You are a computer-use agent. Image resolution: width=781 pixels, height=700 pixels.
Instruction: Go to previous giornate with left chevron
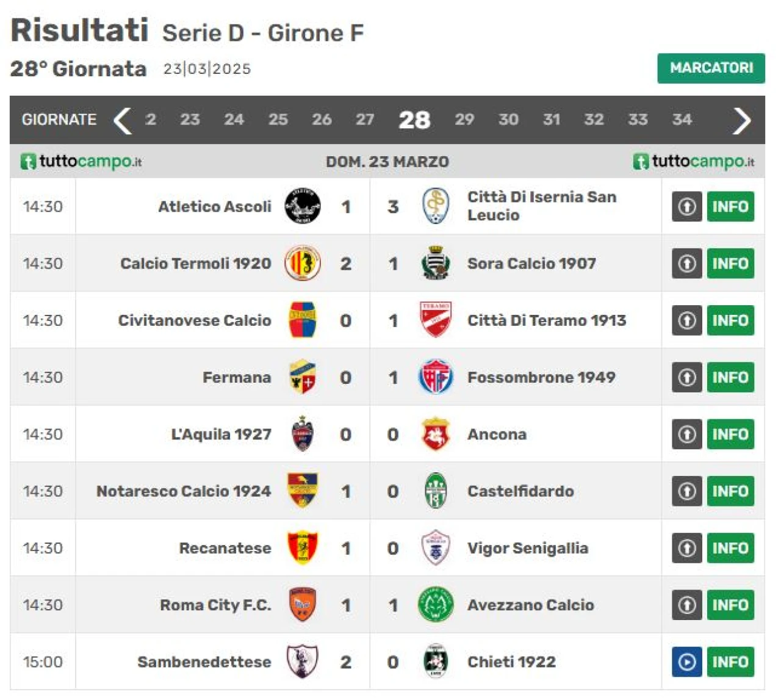pyautogui.click(x=123, y=120)
